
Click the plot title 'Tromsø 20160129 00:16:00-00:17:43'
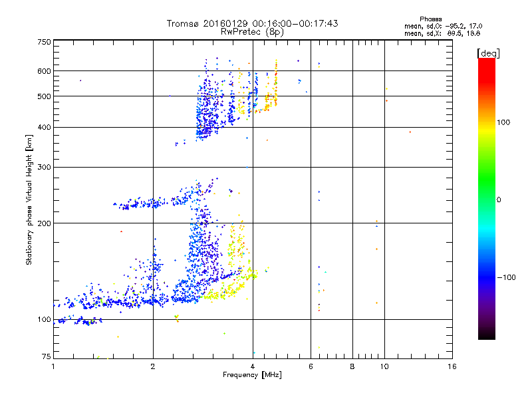(252, 23)
